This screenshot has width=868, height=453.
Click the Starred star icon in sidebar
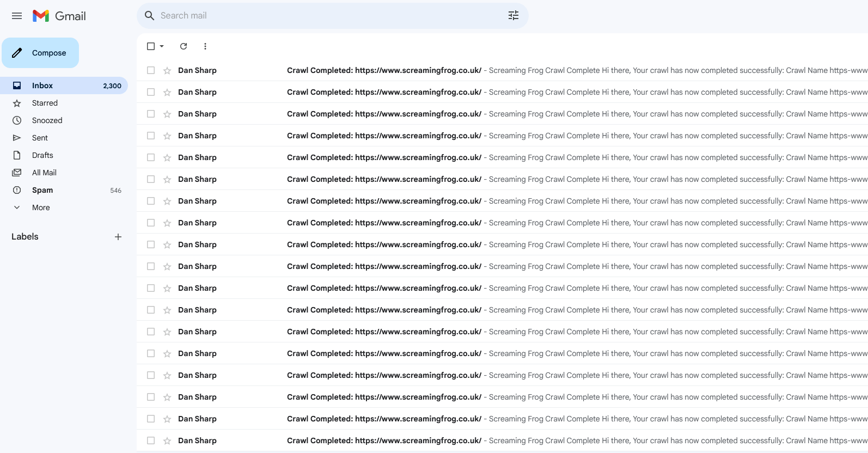tap(17, 103)
